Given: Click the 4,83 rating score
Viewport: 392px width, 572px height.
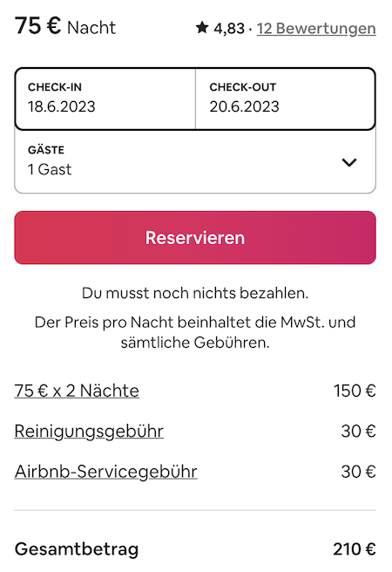Looking at the screenshot, I should pos(229,29).
